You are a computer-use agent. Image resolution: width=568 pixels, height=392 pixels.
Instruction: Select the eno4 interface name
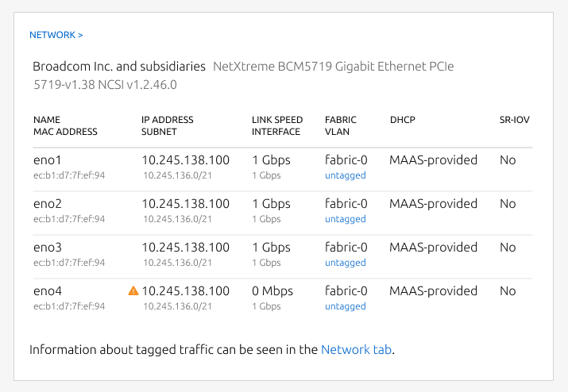coord(48,291)
